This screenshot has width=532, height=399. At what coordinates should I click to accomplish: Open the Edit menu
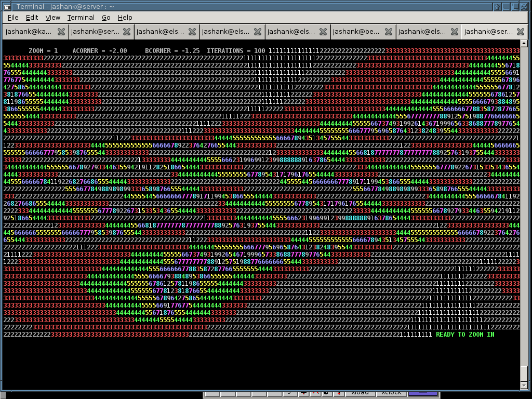coord(32,18)
